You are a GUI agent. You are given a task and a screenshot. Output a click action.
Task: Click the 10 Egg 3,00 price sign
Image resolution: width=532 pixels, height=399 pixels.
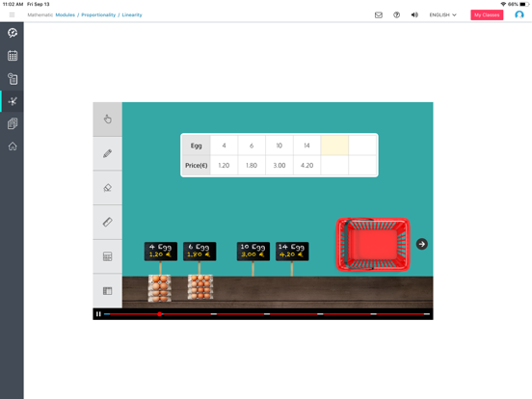253,252
